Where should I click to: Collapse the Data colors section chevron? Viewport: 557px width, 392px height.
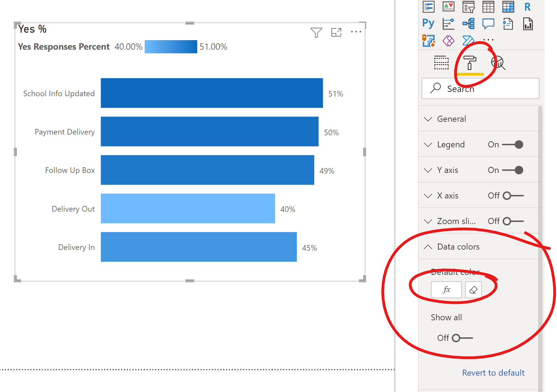coord(428,247)
